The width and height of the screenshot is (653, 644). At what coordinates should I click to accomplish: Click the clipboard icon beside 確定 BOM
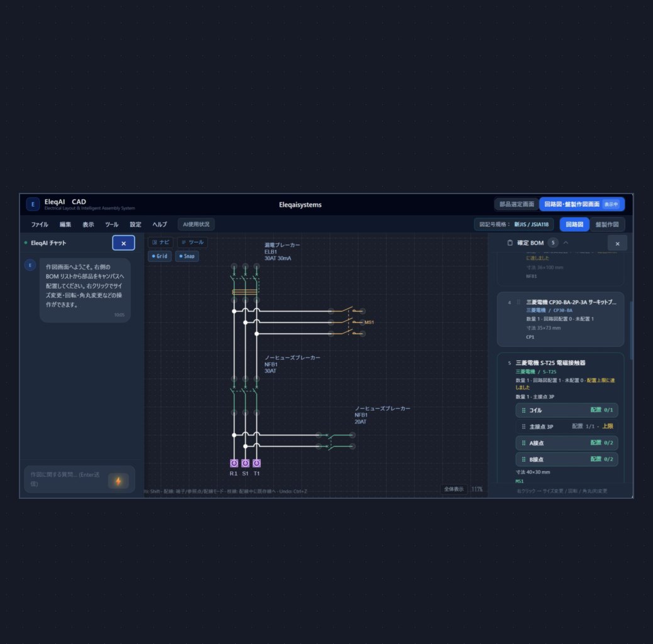click(x=510, y=243)
